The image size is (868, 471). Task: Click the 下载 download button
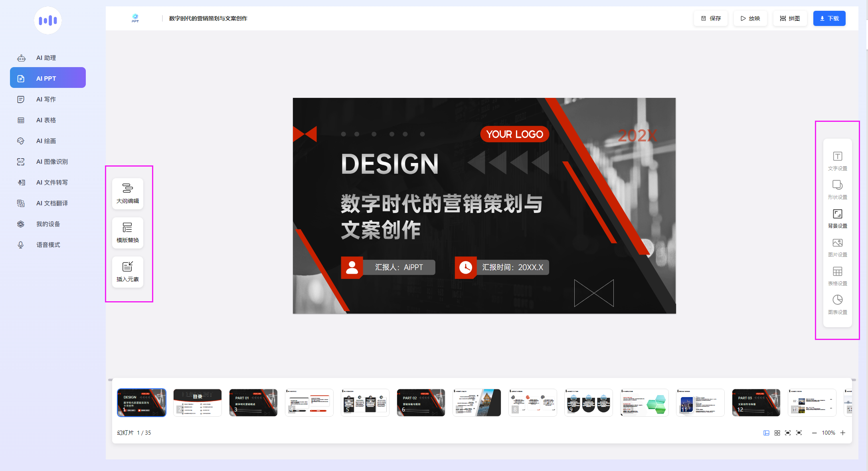click(829, 18)
